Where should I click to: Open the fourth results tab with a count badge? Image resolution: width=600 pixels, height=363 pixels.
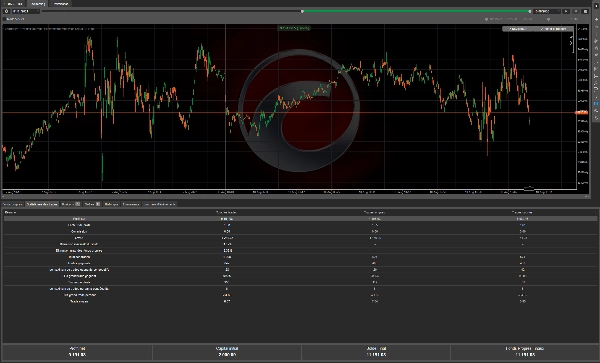pyautogui.click(x=92, y=204)
